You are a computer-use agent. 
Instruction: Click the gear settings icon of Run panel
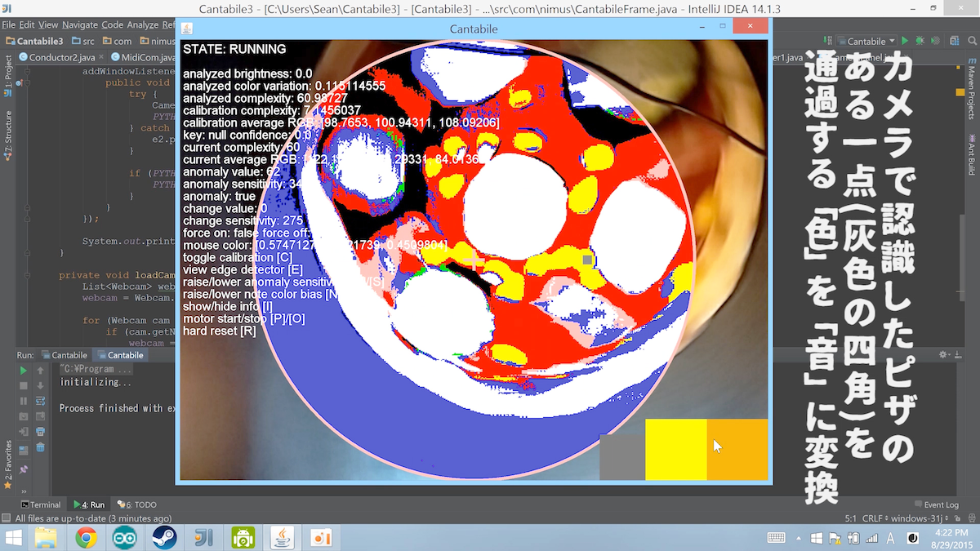click(x=946, y=355)
